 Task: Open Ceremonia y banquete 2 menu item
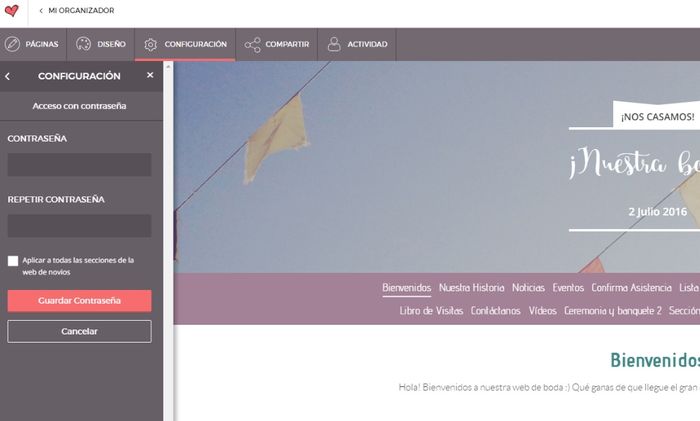[612, 311]
